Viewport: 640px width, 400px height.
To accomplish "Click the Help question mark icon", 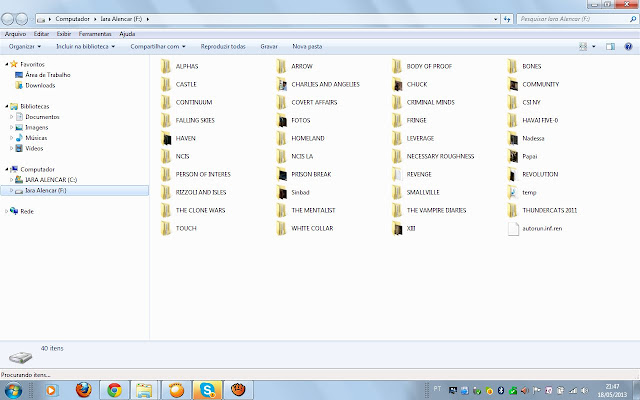I will click(628, 47).
